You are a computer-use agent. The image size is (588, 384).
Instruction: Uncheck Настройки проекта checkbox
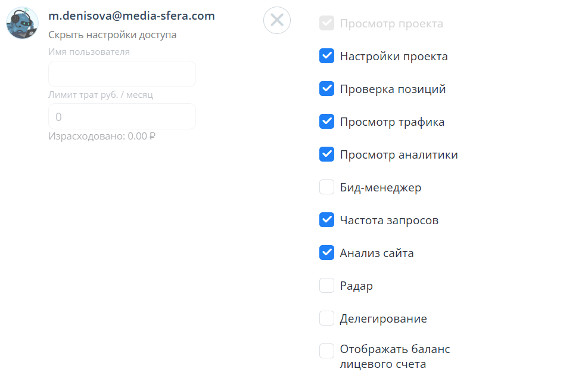pos(326,56)
